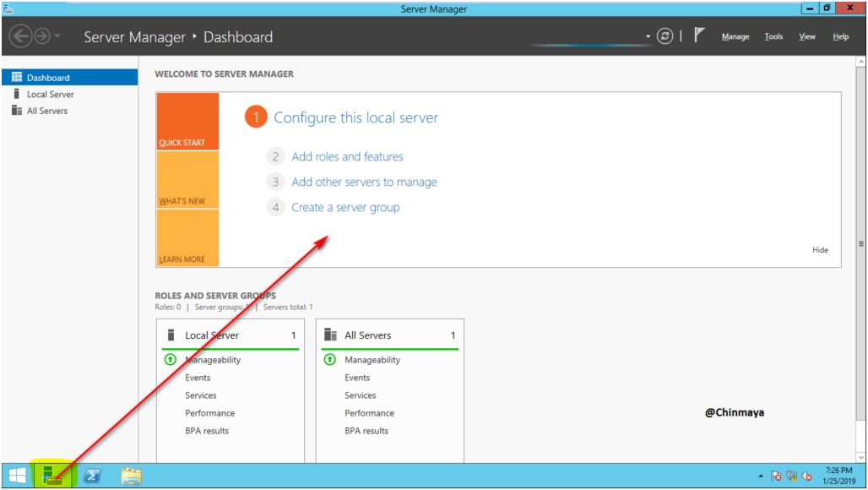868x490 pixels.
Task: Open the notifications flag
Action: [x=699, y=35]
